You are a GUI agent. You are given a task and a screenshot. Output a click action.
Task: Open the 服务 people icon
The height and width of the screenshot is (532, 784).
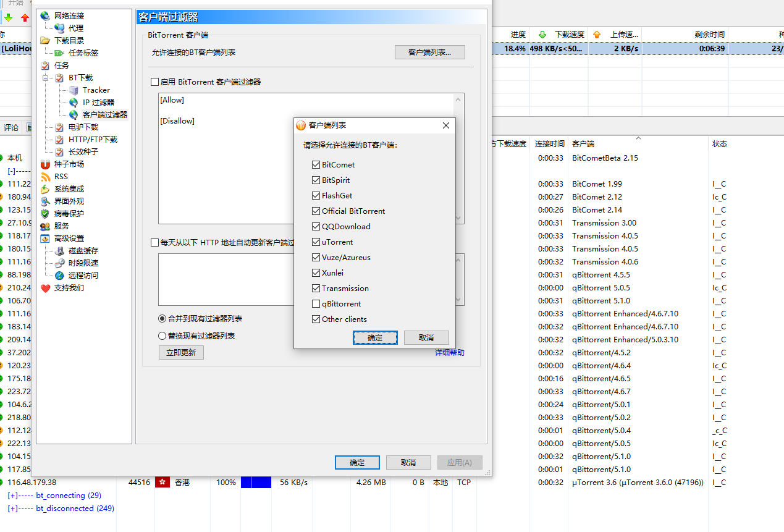pos(45,226)
